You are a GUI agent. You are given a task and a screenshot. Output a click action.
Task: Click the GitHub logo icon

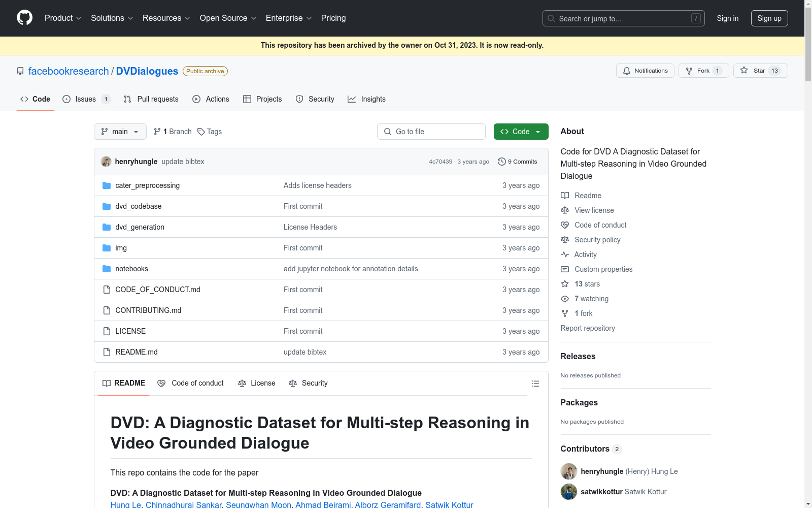24,18
